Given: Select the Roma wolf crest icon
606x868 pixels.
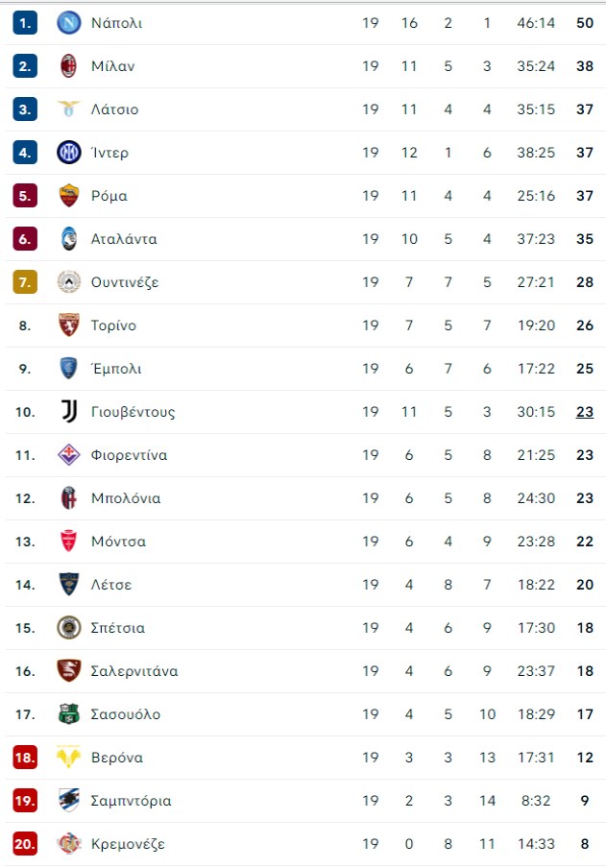Looking at the screenshot, I should point(69,196).
